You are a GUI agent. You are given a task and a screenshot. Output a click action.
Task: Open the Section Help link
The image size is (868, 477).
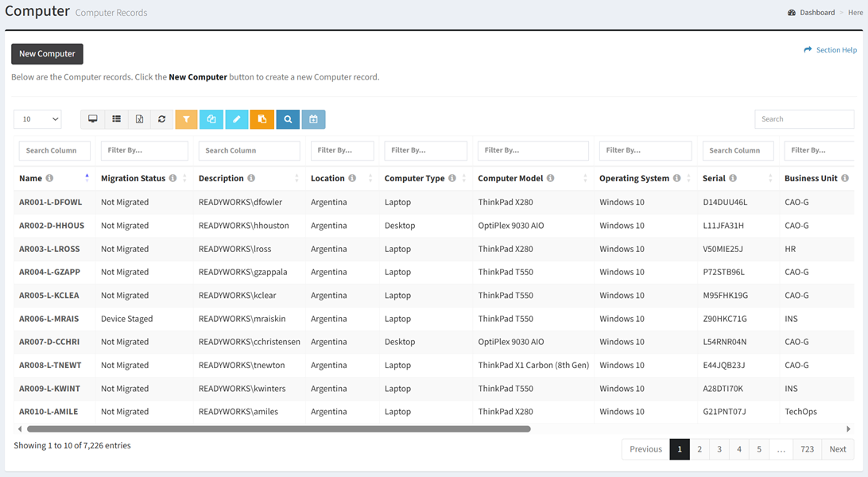pyautogui.click(x=831, y=50)
